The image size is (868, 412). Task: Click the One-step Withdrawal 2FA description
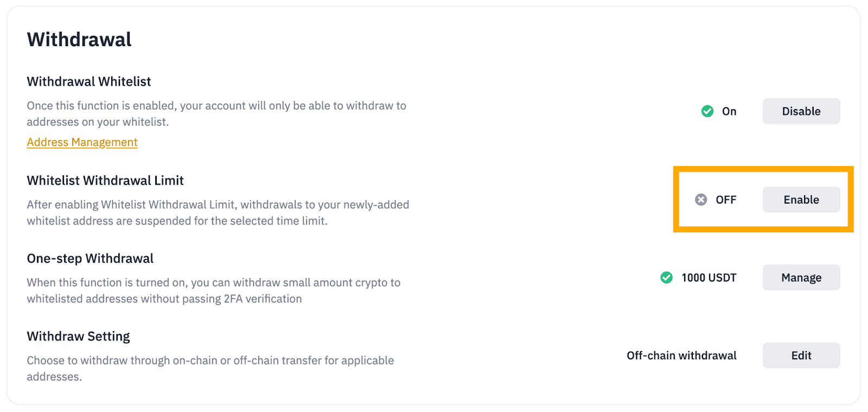pyautogui.click(x=213, y=290)
